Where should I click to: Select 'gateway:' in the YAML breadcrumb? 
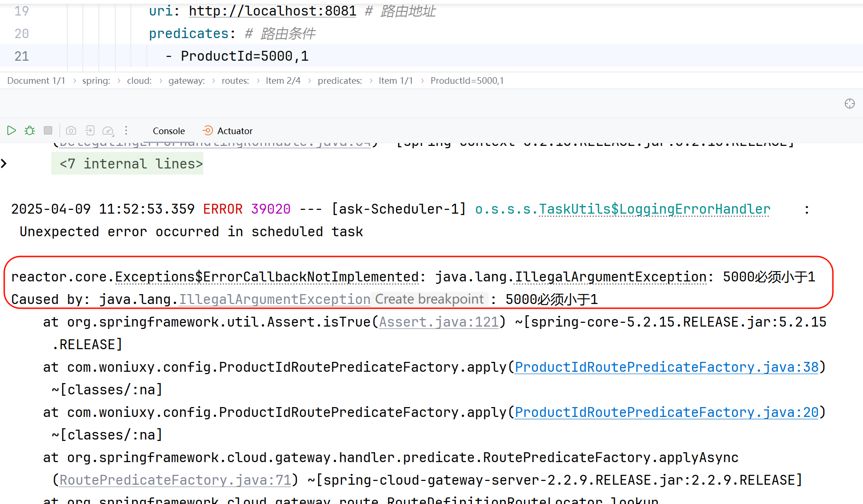coord(186,80)
